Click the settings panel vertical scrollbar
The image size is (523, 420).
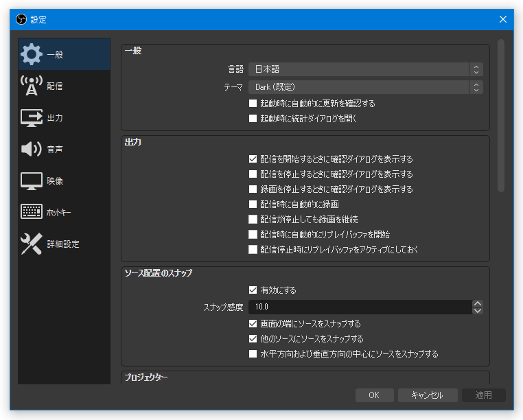pos(500,115)
